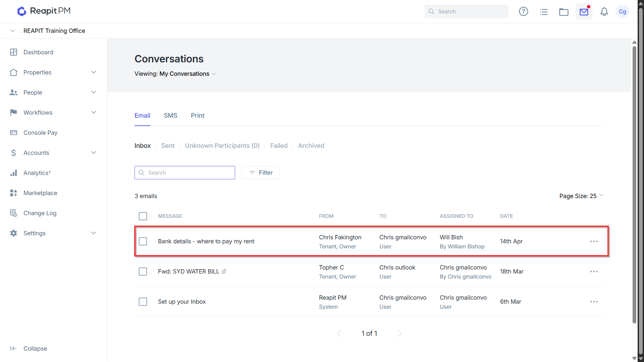Switch to the SMS tab
Image resolution: width=644 pixels, height=362 pixels.
click(170, 116)
